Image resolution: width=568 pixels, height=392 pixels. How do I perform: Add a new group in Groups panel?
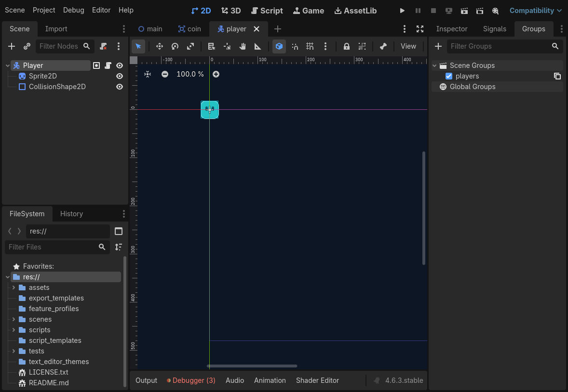coord(438,46)
